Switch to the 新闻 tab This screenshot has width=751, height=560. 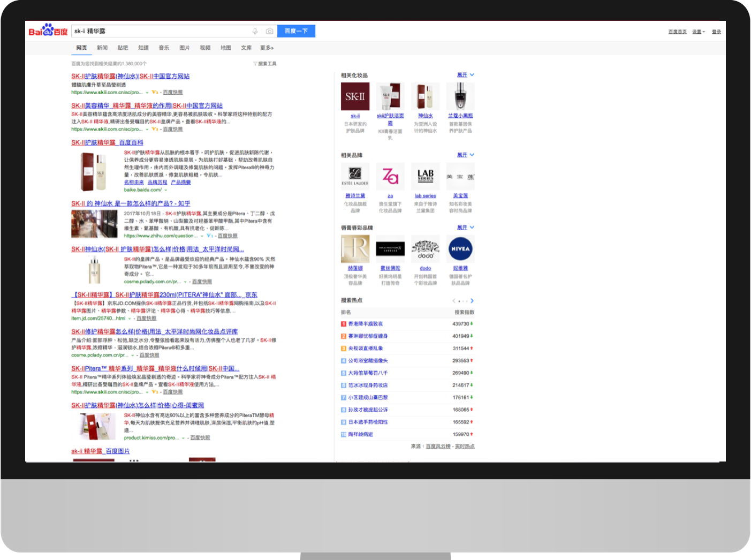point(102,48)
